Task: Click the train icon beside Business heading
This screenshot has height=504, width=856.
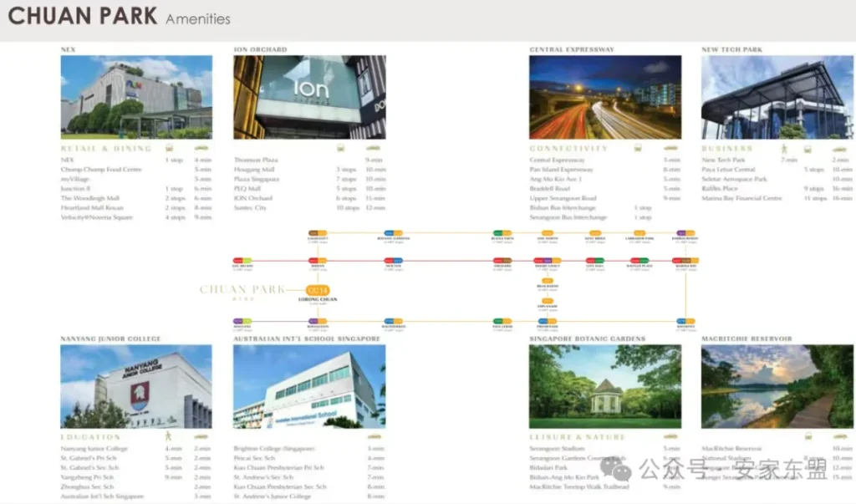Action: pos(808,149)
